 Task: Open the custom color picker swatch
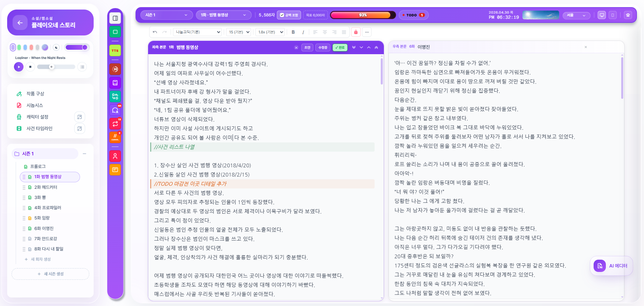click(x=45, y=47)
